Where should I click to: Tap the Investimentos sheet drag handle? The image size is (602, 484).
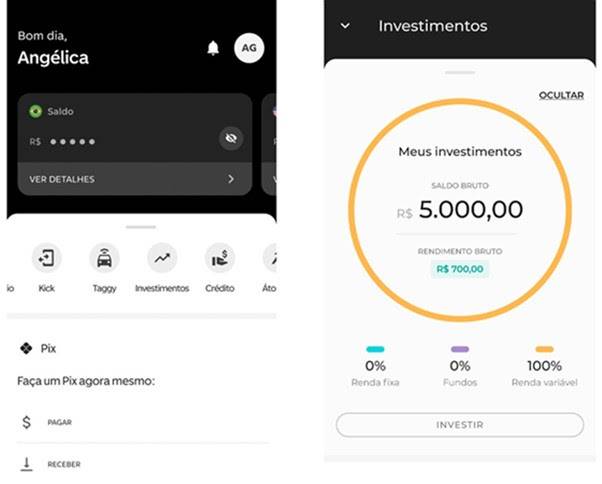pyautogui.click(x=460, y=72)
